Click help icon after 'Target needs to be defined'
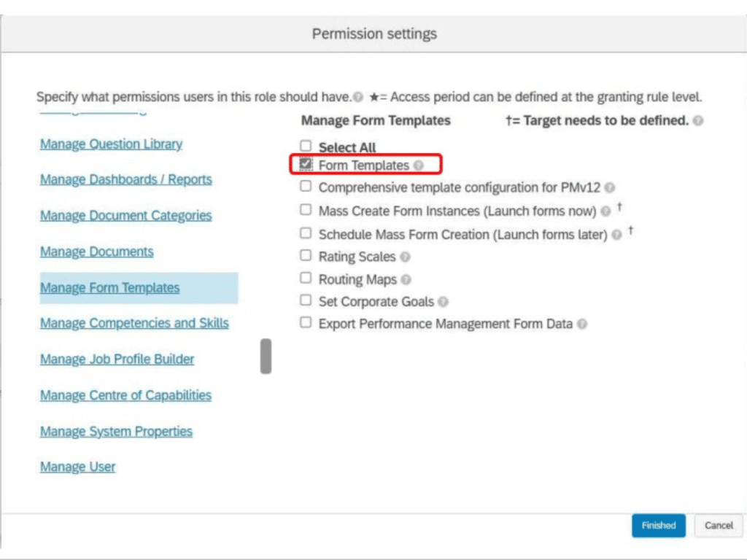This screenshot has height=560, width=747. click(698, 120)
